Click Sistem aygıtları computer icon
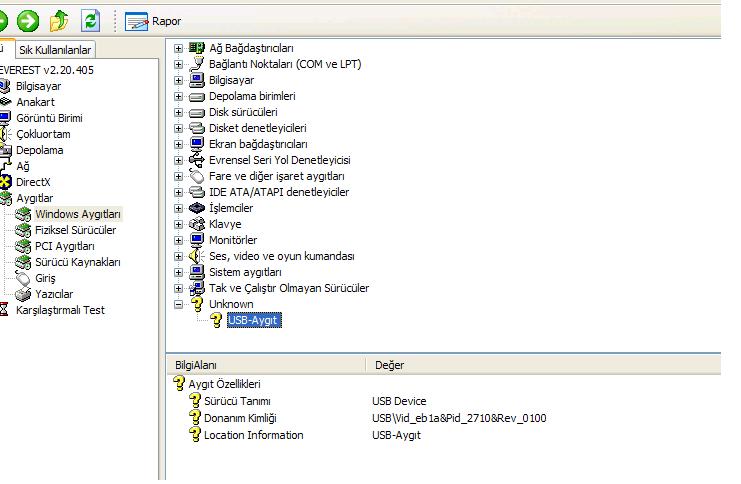 197,272
